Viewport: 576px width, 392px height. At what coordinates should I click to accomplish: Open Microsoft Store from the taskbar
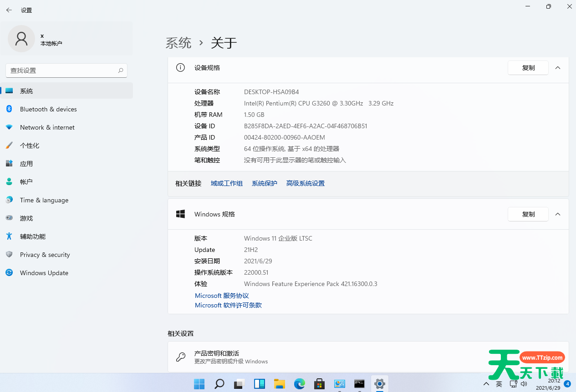(x=319, y=384)
